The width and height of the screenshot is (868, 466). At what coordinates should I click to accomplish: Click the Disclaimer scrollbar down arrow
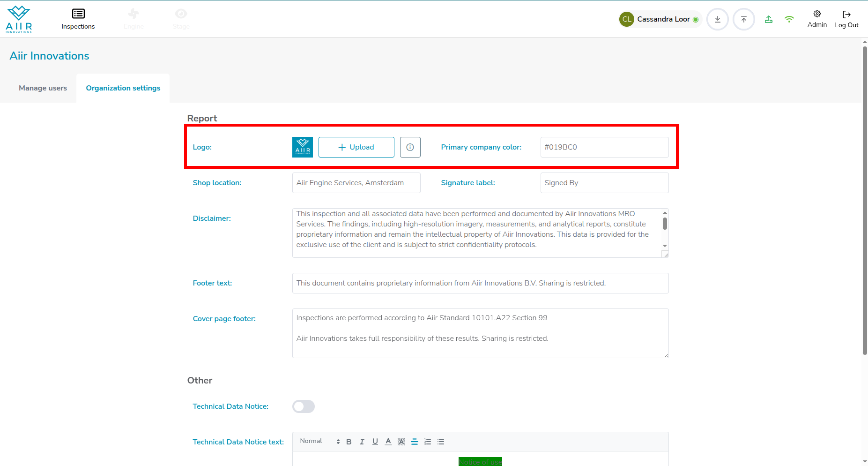665,246
